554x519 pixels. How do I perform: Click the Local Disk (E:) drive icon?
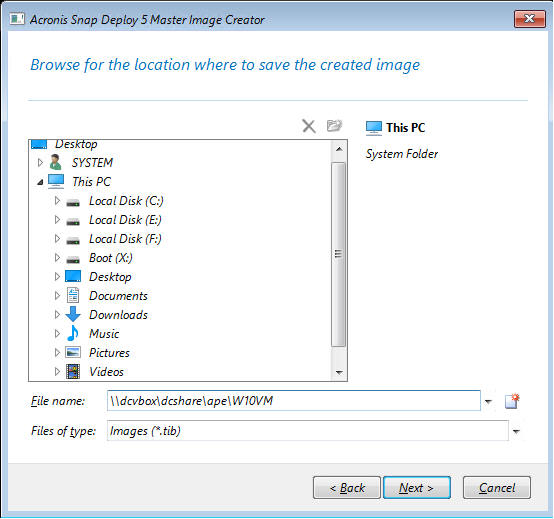coord(73,221)
